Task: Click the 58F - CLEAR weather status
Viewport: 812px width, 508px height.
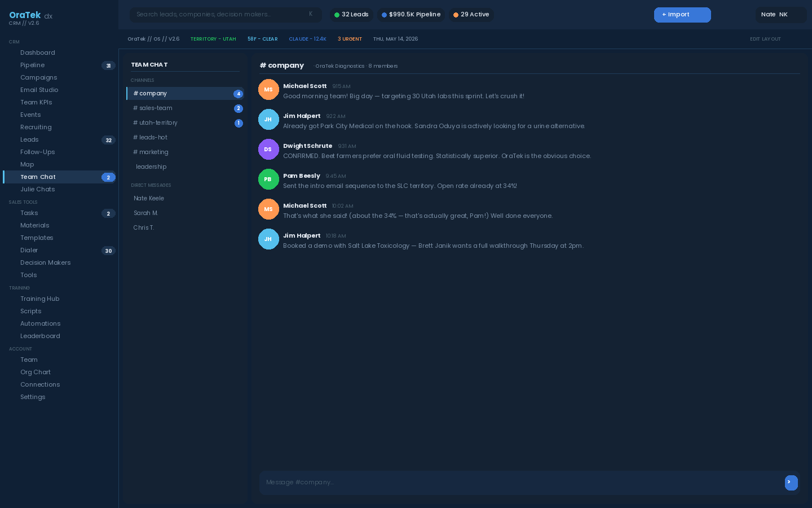Action: (x=262, y=40)
